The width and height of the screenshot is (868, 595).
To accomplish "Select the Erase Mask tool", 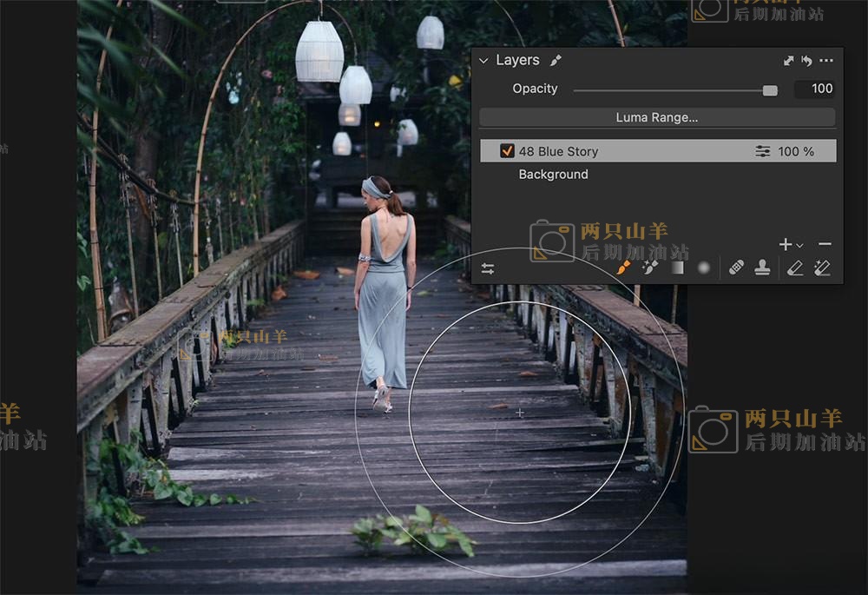I will pos(795,268).
